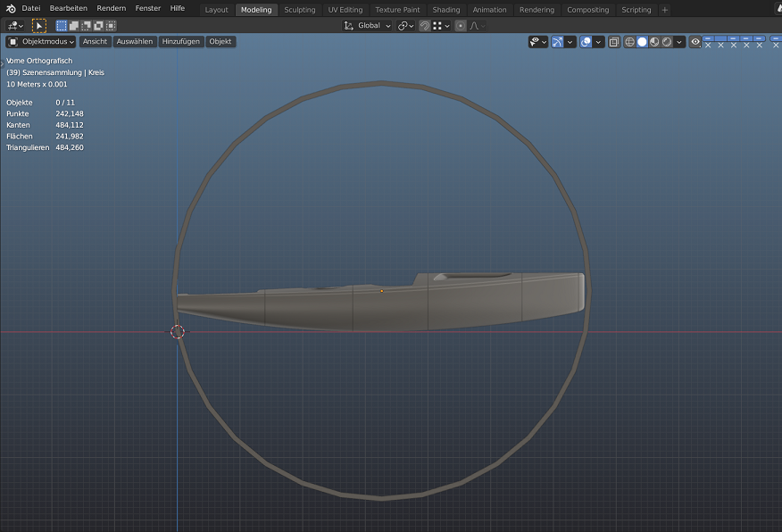
Task: Enable rendered shading mode
Action: [x=667, y=42]
